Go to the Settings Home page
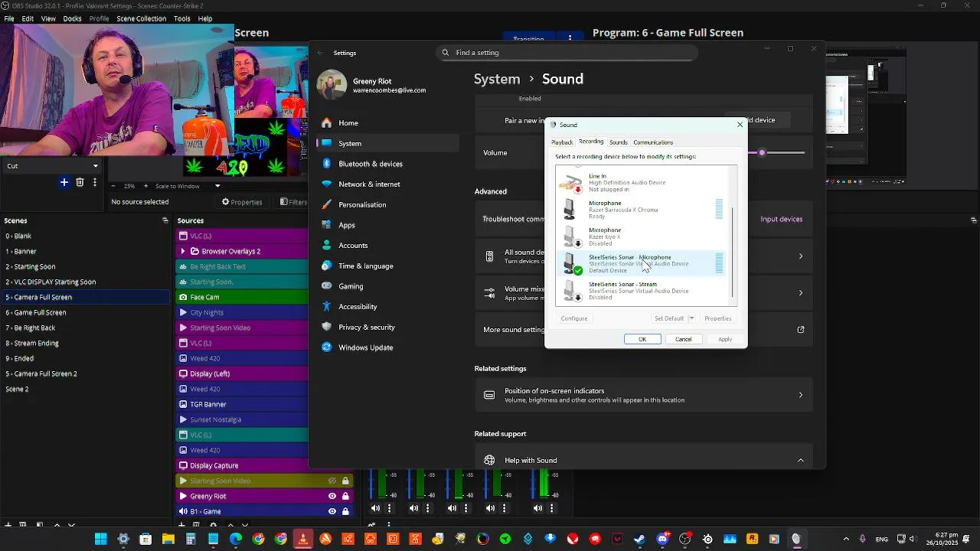Screen dimensions: 980x551 coord(387,123)
